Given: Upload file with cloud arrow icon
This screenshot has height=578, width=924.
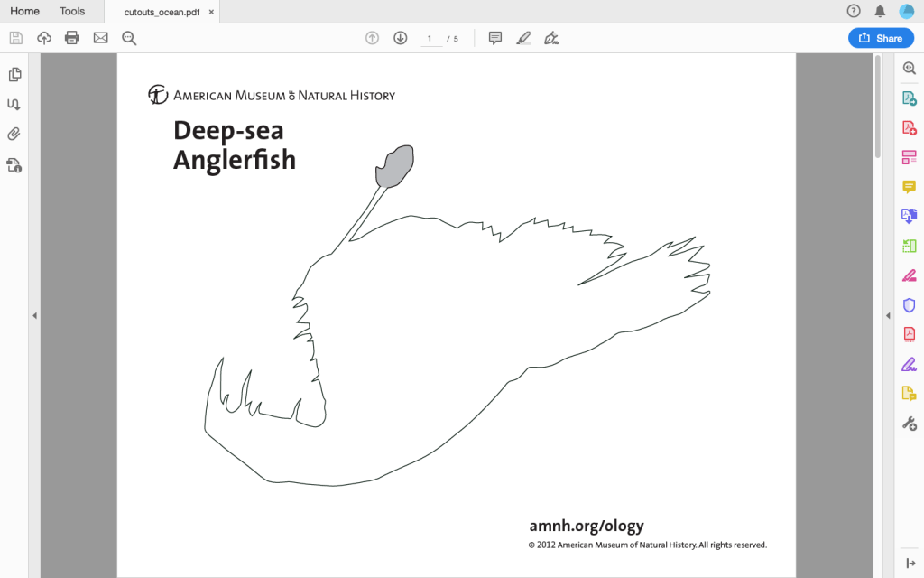Looking at the screenshot, I should tap(44, 38).
